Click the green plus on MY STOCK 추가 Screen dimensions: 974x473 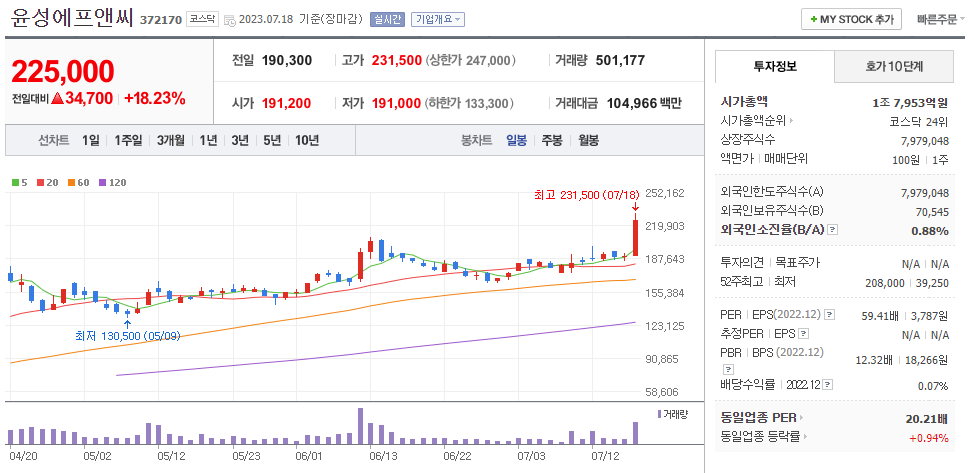pyautogui.click(x=813, y=19)
